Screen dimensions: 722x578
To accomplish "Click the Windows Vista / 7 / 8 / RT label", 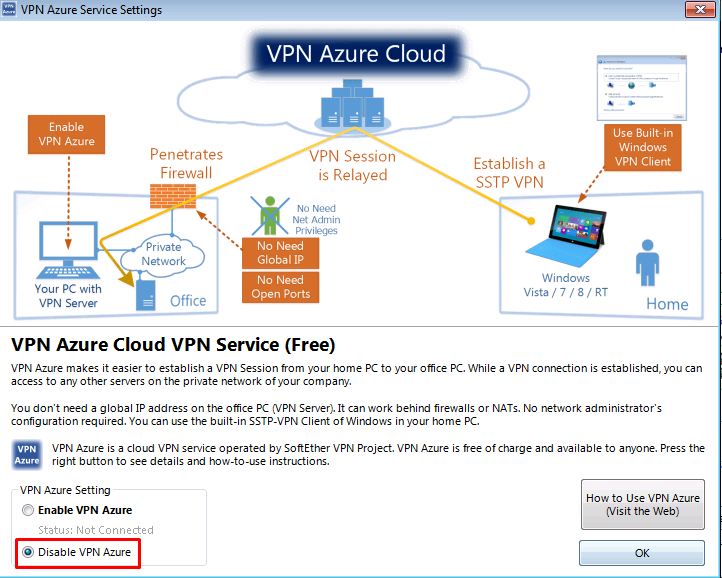I will pyautogui.click(x=565, y=285).
